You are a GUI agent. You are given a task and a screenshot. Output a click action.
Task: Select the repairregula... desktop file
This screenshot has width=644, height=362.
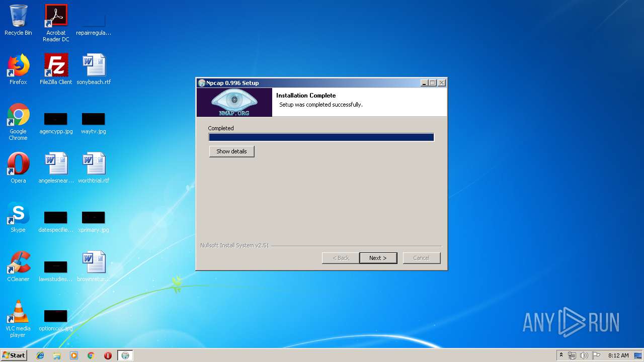pyautogui.click(x=94, y=23)
